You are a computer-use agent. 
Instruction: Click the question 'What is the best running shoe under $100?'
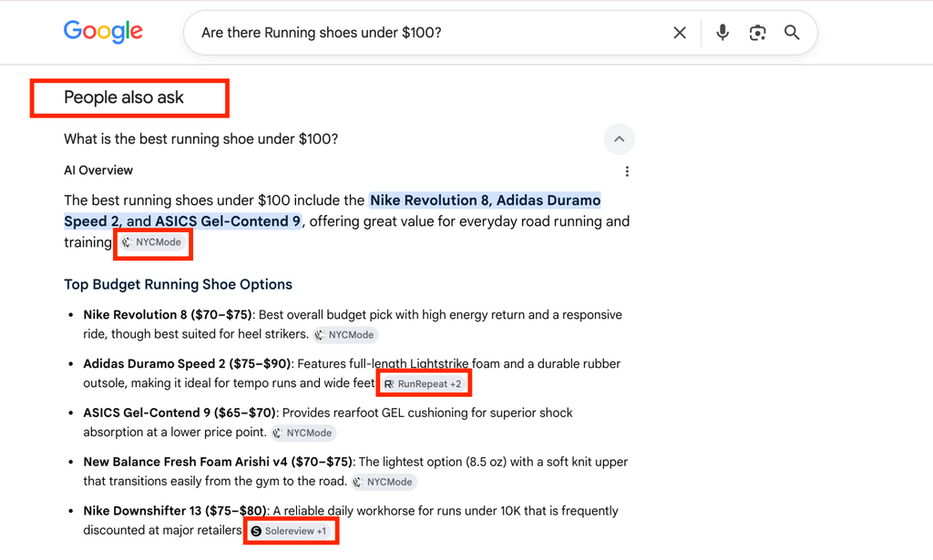coord(201,139)
